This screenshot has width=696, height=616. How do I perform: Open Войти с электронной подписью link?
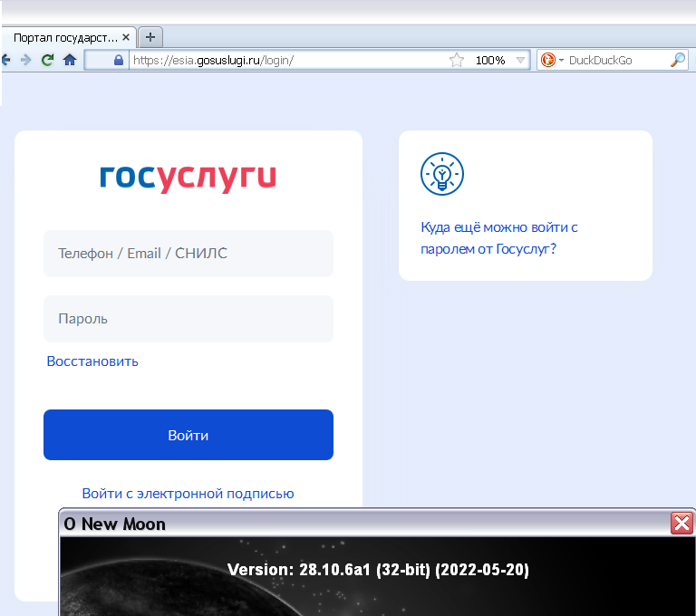(x=188, y=494)
